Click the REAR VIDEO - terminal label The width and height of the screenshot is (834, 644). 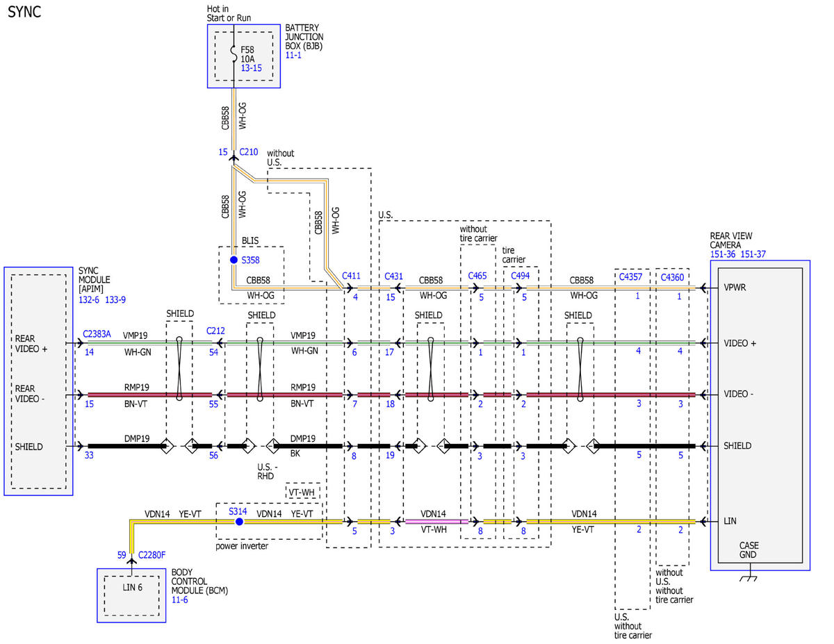[x=31, y=394]
